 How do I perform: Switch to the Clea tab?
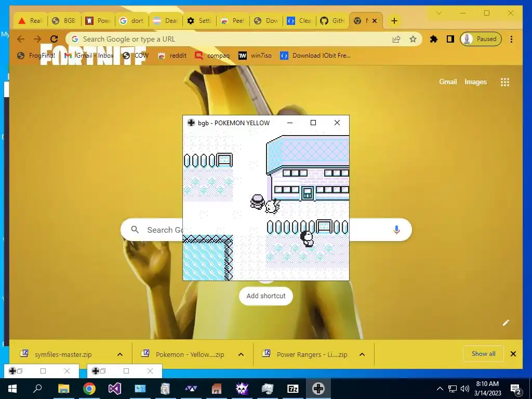(300, 21)
